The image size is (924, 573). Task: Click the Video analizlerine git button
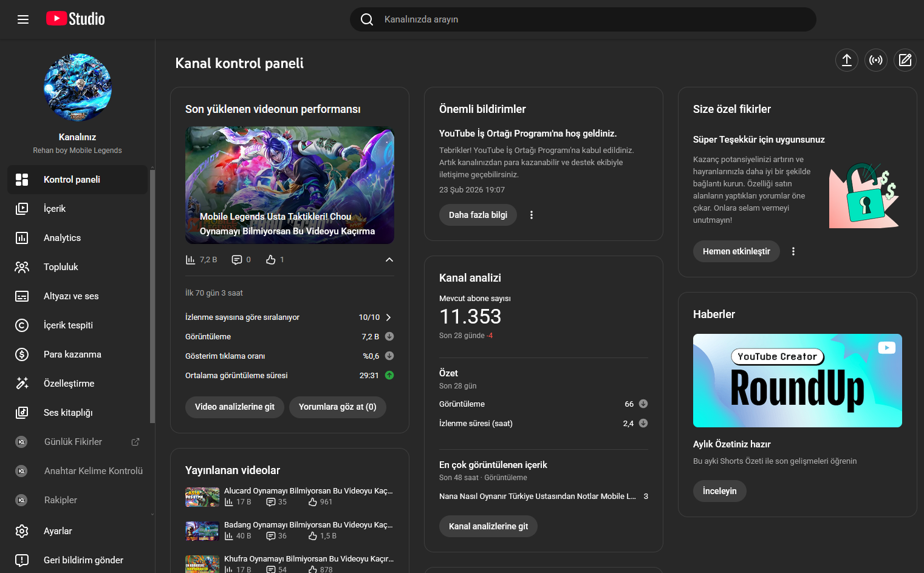pos(234,407)
